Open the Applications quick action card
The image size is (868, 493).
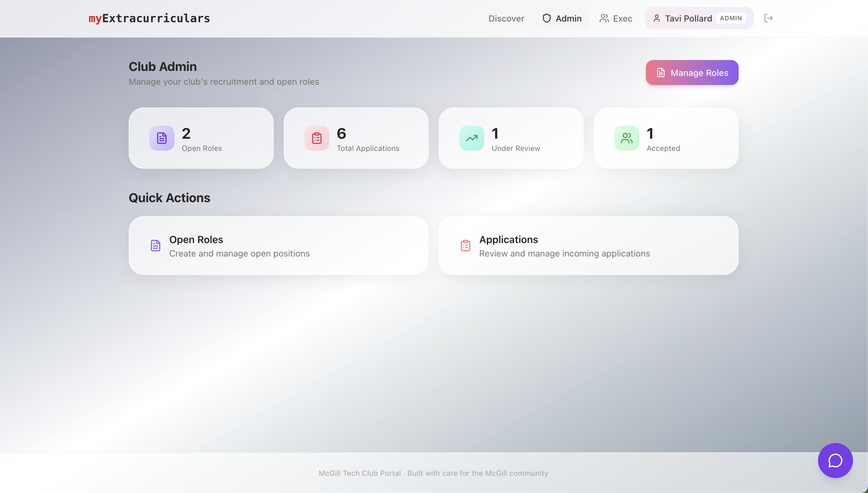coord(588,246)
